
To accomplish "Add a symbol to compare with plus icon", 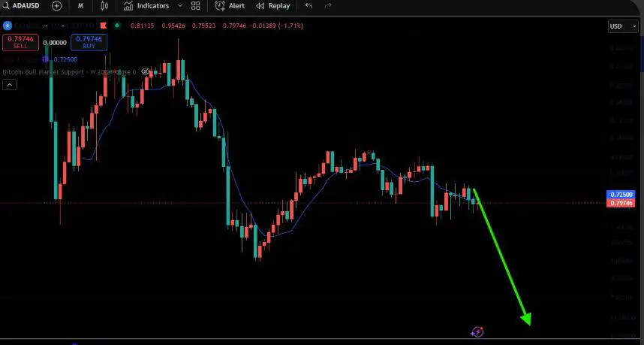I will [58, 6].
